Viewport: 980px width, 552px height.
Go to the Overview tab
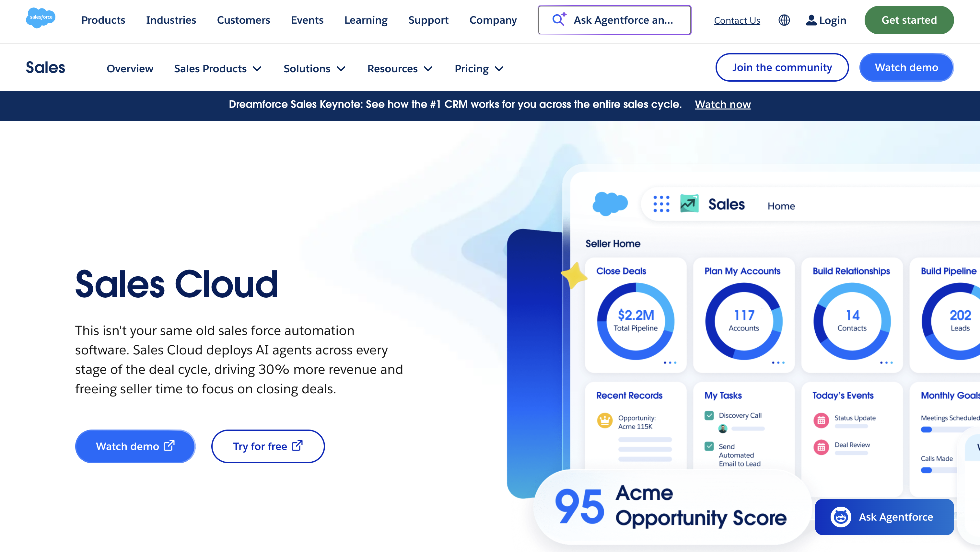click(x=130, y=69)
